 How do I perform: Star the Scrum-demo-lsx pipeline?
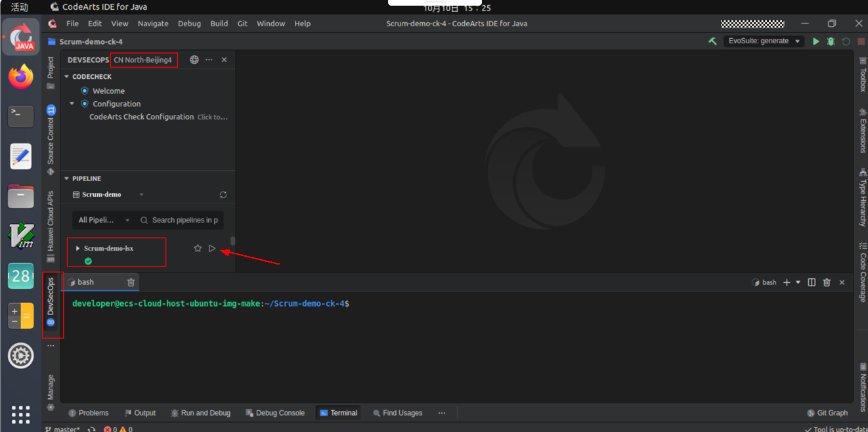(198, 248)
